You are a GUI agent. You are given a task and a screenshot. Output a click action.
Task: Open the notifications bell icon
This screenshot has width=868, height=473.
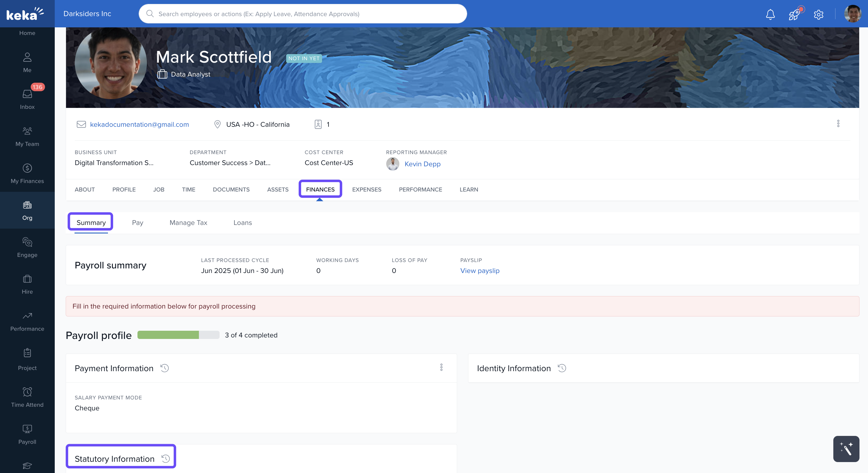point(770,14)
